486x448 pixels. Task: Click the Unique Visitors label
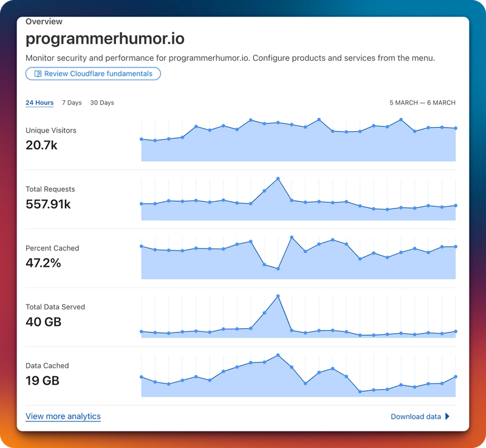tap(51, 130)
